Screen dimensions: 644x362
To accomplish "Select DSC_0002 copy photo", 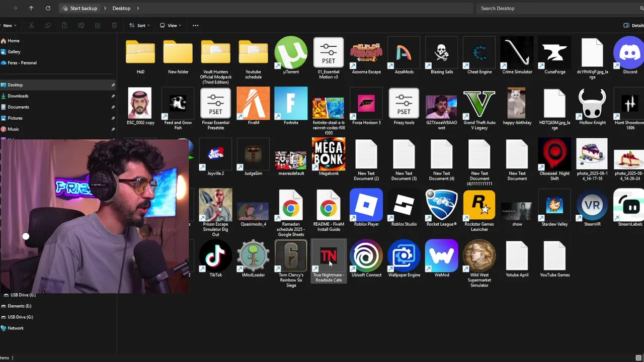I will coord(140,107).
